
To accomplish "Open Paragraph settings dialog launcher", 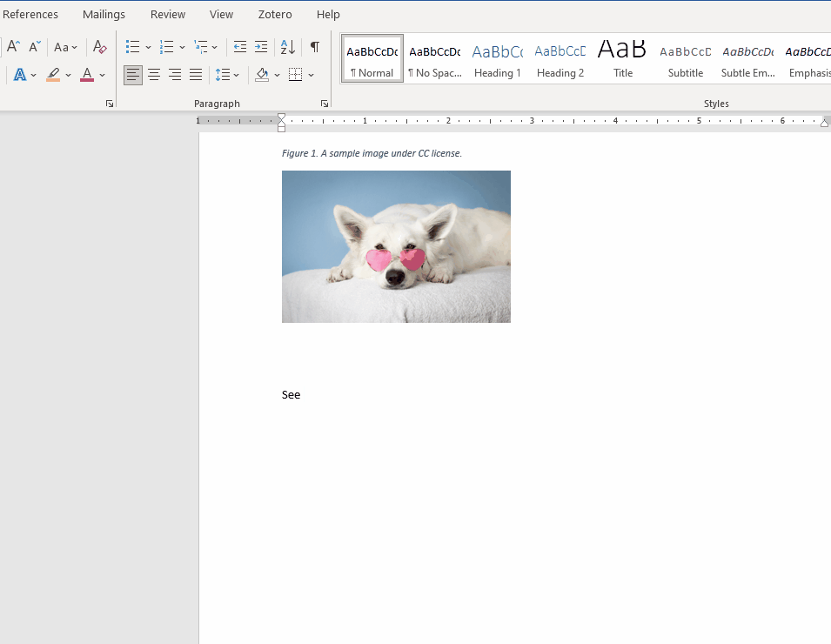I will coord(325,104).
